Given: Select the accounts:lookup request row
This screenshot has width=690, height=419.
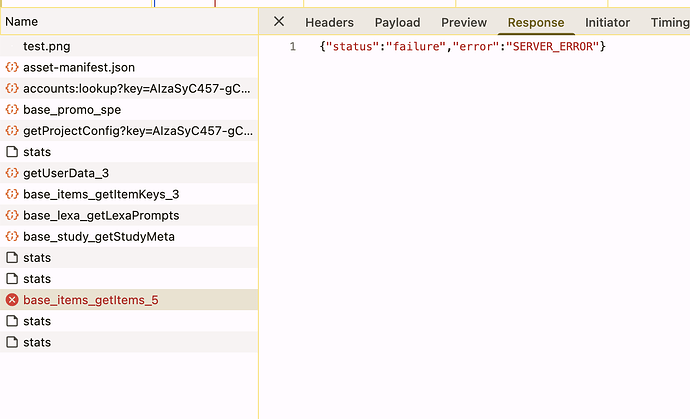Looking at the screenshot, I should (136, 88).
